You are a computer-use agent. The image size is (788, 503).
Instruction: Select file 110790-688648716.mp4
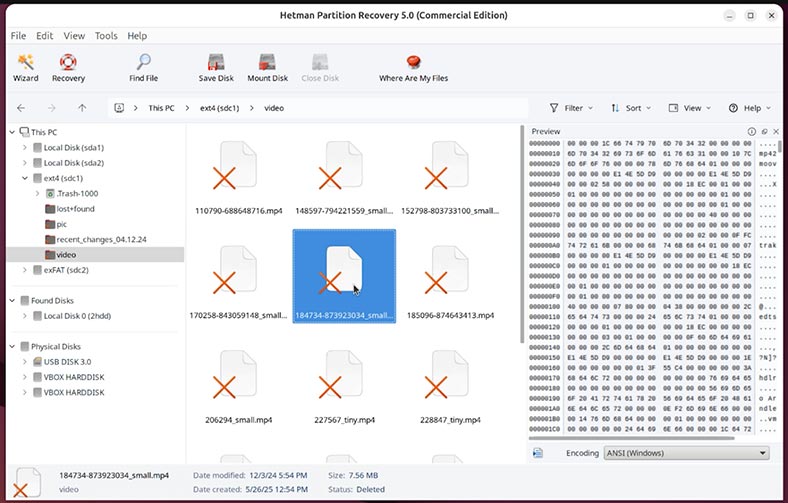click(239, 178)
